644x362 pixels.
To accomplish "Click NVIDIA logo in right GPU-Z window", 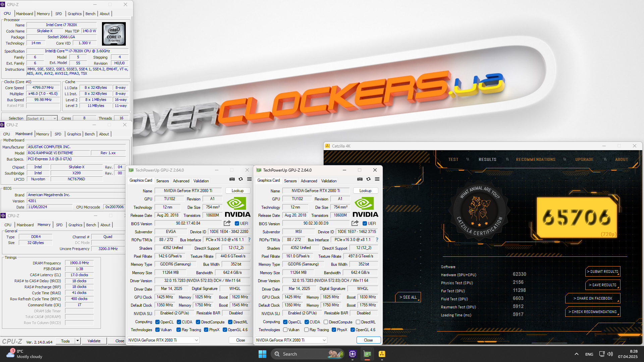I will click(x=365, y=207).
